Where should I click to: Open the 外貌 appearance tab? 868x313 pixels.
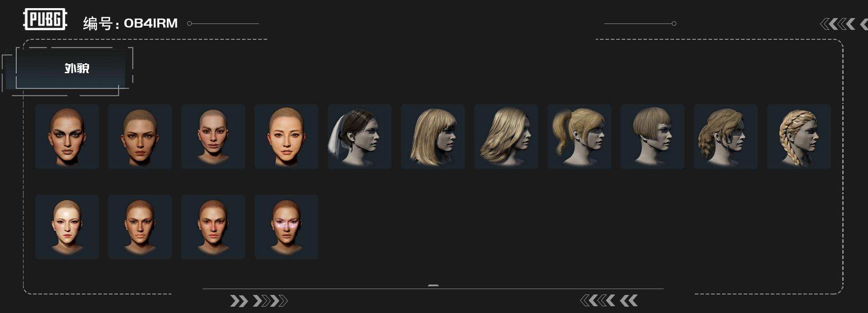point(71,69)
